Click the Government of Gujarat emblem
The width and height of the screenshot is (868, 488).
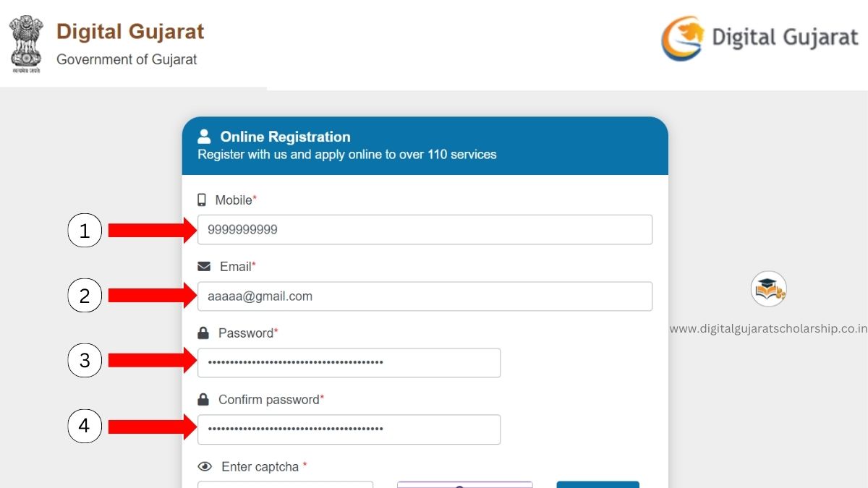(26, 44)
